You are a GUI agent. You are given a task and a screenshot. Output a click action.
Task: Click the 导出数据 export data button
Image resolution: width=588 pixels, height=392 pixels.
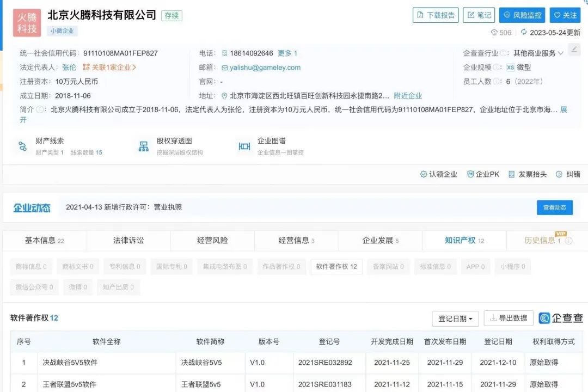click(x=508, y=318)
